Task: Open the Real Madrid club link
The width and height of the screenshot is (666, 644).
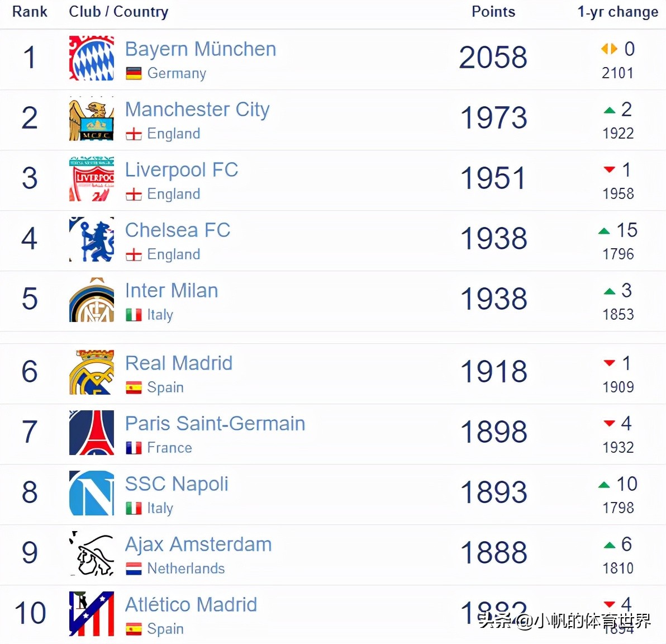Action: point(178,363)
